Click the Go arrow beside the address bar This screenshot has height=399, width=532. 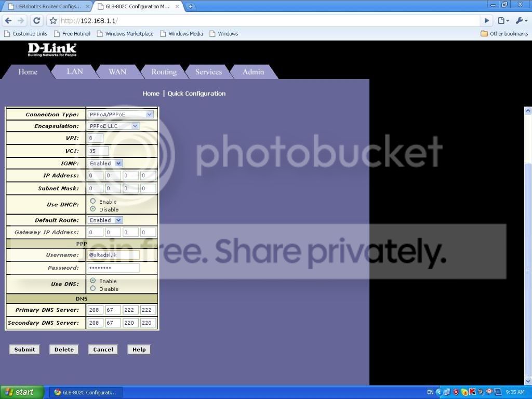(486, 21)
